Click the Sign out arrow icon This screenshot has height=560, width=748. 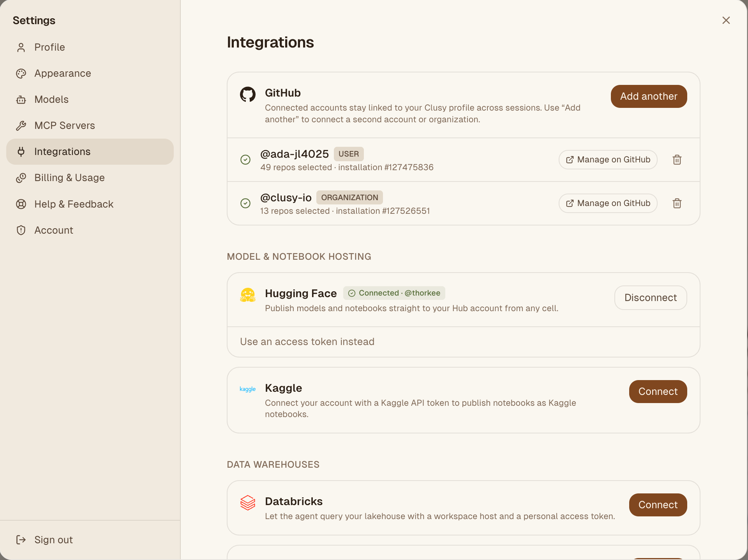tap(21, 540)
